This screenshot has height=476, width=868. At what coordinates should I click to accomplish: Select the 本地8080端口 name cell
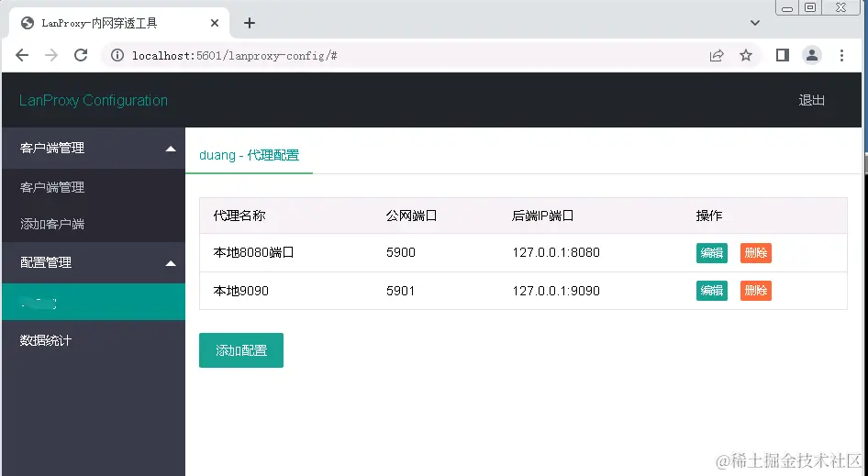point(253,252)
